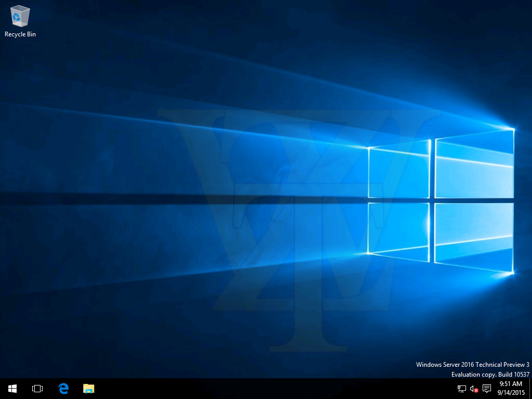Click the bottom-left pane of the wallpaper Windows logo
The width and height of the screenshot is (532, 399).
[399, 229]
